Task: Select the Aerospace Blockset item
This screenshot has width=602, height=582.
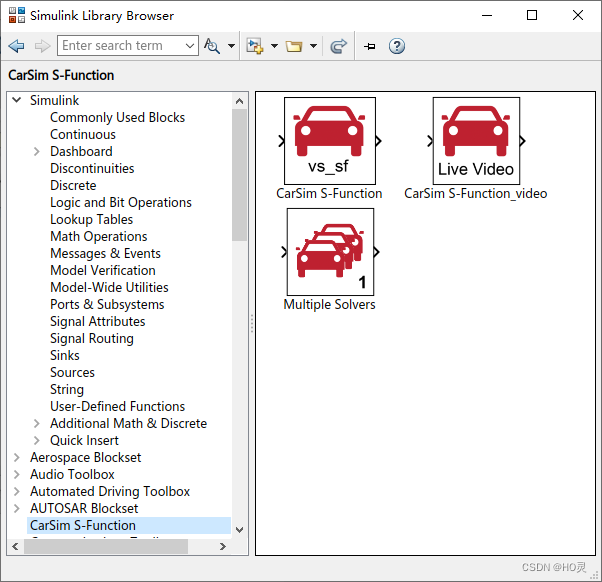Action: pos(86,457)
